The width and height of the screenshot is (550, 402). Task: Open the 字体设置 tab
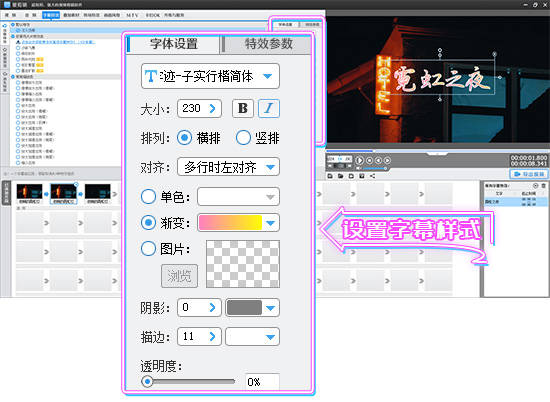pyautogui.click(x=174, y=44)
